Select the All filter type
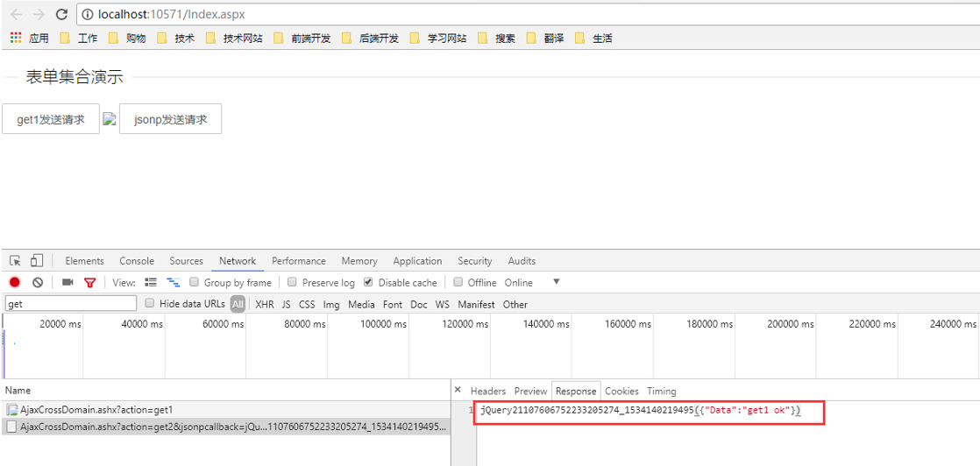The image size is (980, 466). pos(238,304)
